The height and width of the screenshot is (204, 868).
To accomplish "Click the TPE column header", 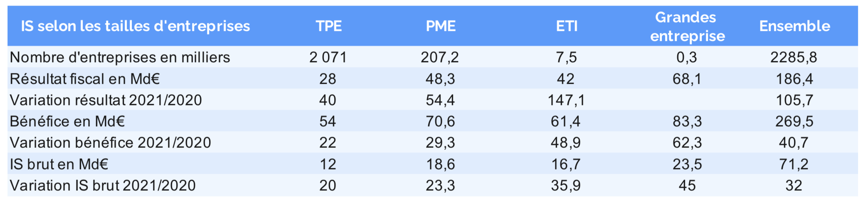I will (x=328, y=26).
